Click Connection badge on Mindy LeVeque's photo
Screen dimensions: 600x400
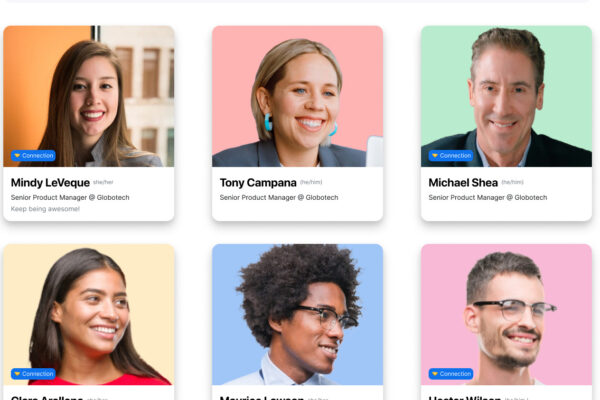tap(33, 155)
